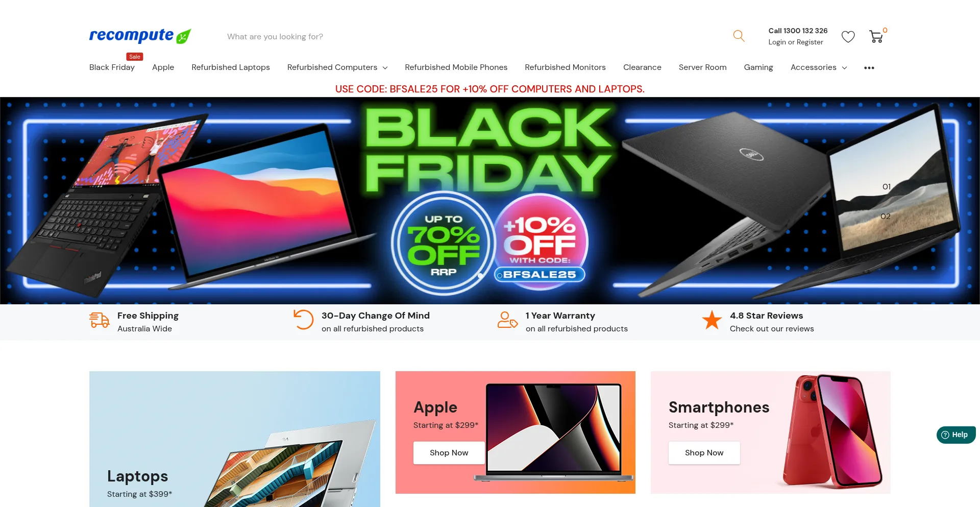
Task: Go to Refurbished Mobile Phones
Action: click(456, 67)
